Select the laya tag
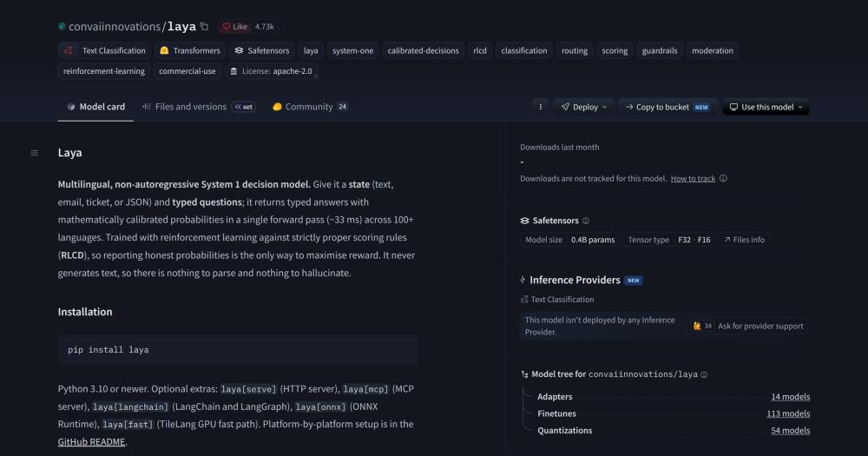The width and height of the screenshot is (868, 456). (311, 50)
